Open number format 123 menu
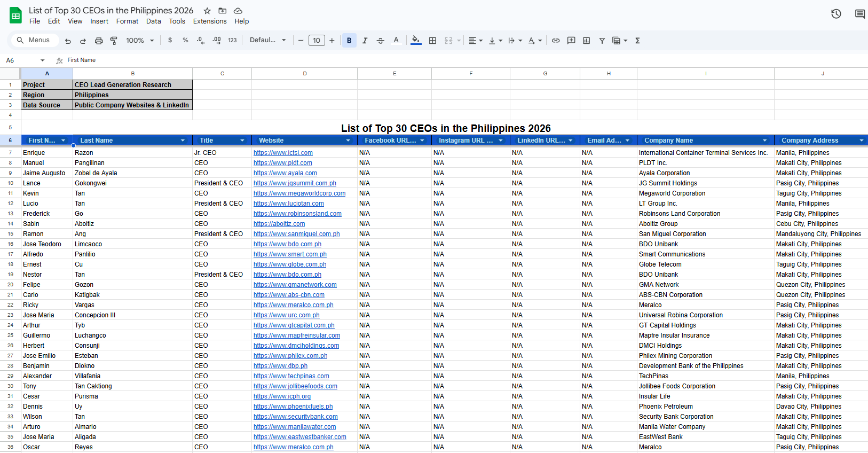 [x=232, y=40]
